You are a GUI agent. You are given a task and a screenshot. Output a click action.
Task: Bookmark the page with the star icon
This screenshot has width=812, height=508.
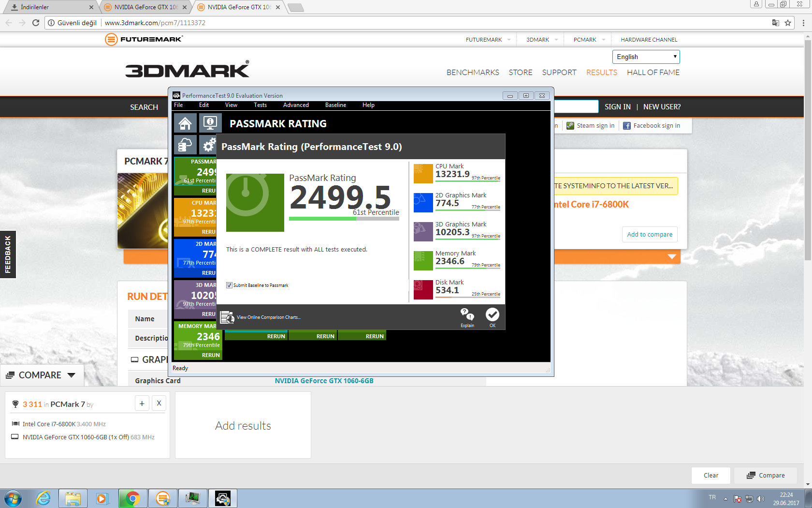tap(788, 23)
